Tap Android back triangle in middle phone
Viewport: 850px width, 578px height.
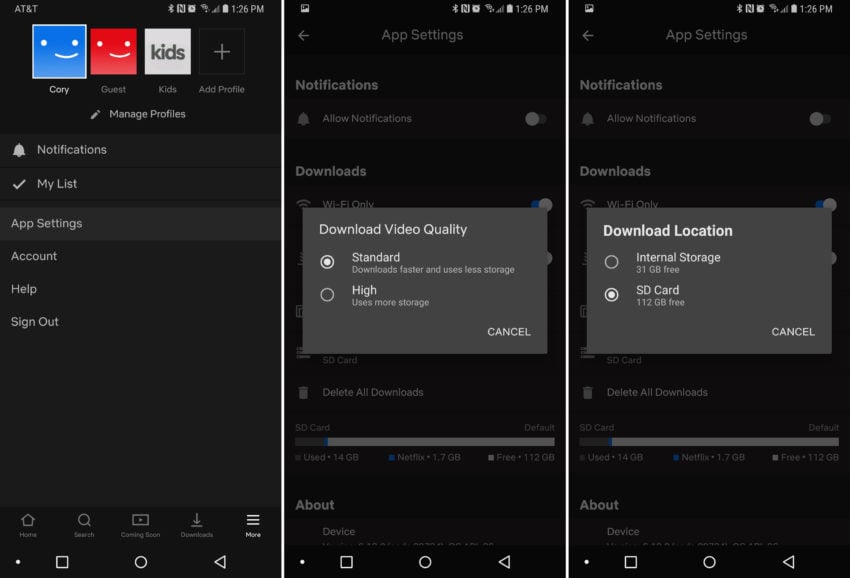click(504, 562)
